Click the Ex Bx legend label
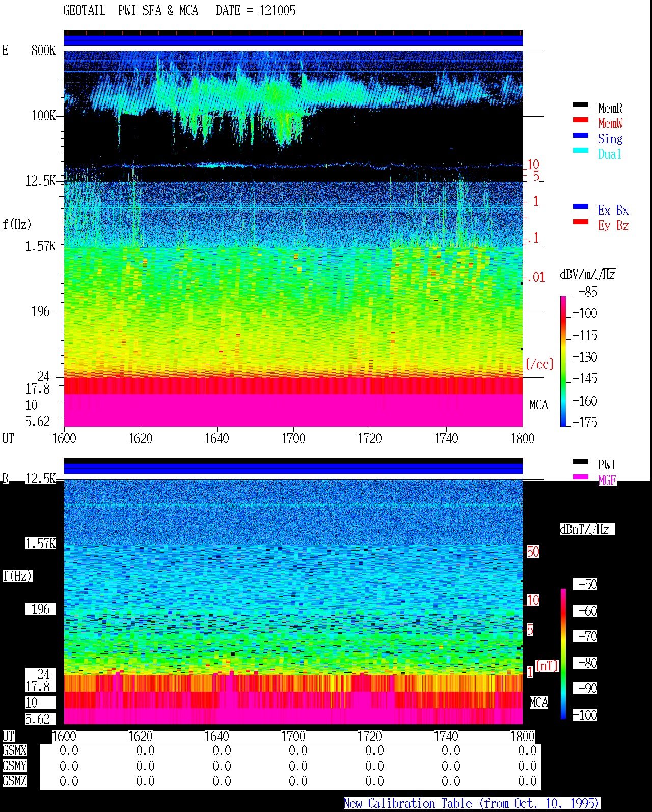 pyautogui.click(x=613, y=210)
